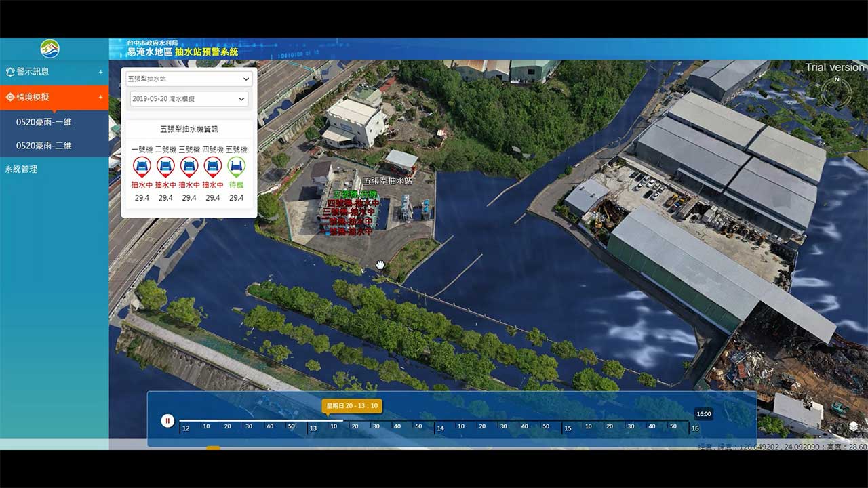The height and width of the screenshot is (488, 868).
Task: Expand the 警示訊息 menu plus sign
Action: (x=101, y=72)
